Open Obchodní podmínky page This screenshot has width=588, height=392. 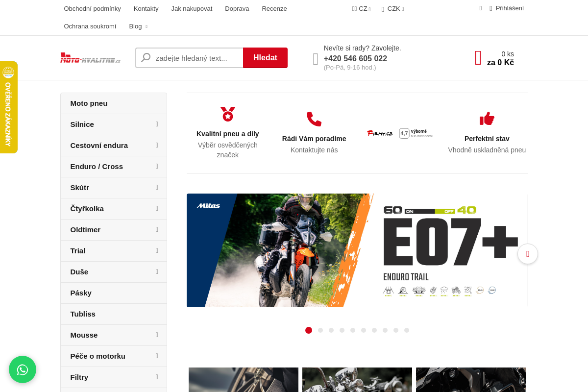point(92,9)
